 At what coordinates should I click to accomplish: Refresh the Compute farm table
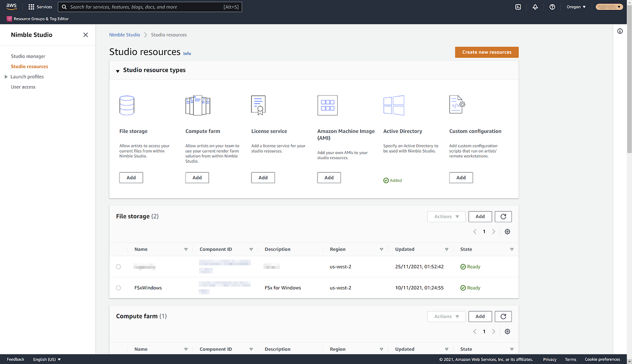click(503, 317)
